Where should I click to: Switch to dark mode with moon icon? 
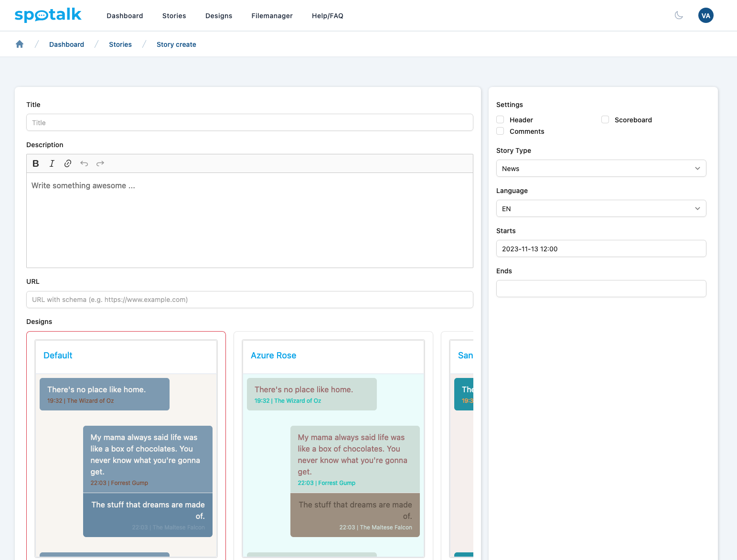click(x=679, y=15)
